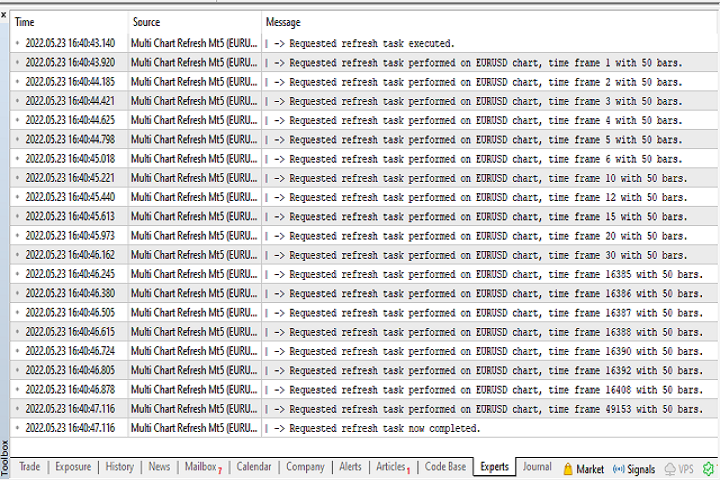Image resolution: width=720 pixels, height=480 pixels.
Task: Show the Calendar tab
Action: pos(253,467)
